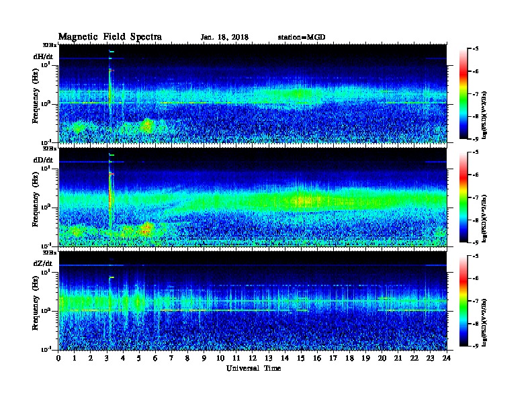Click the 32Hz label atop the dH/dt panel
The height and width of the screenshot is (411, 532).
click(x=49, y=45)
